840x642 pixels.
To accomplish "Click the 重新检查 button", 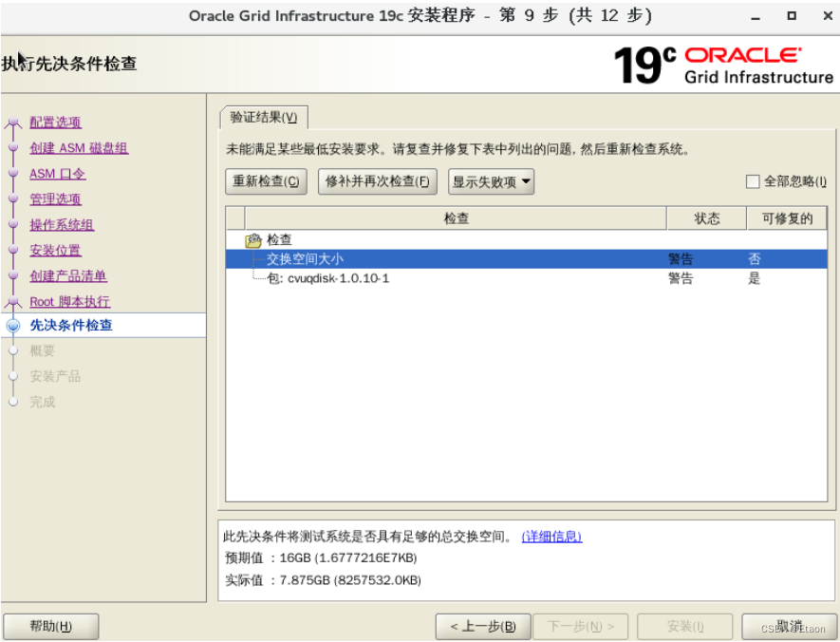I will pos(266,181).
